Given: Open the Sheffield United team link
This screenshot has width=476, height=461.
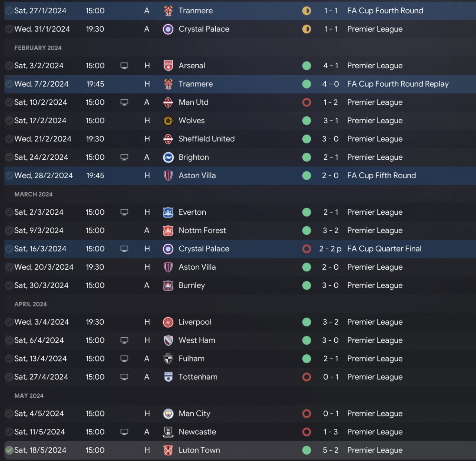Looking at the screenshot, I should [206, 139].
